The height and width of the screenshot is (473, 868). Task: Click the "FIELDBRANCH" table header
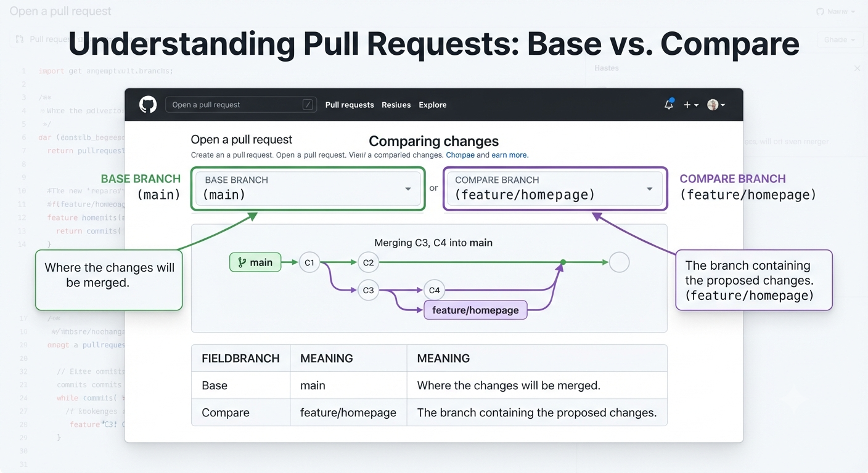click(240, 358)
